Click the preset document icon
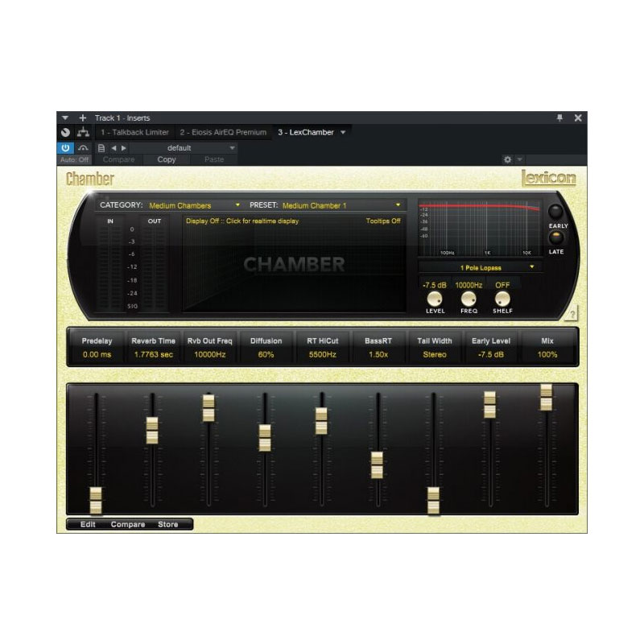644x644 pixels. point(101,148)
